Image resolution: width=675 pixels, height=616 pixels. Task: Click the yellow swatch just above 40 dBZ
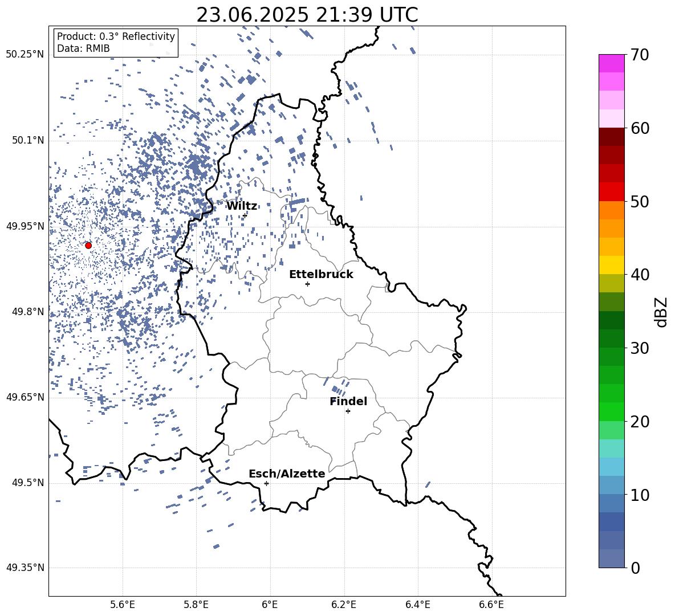612,265
